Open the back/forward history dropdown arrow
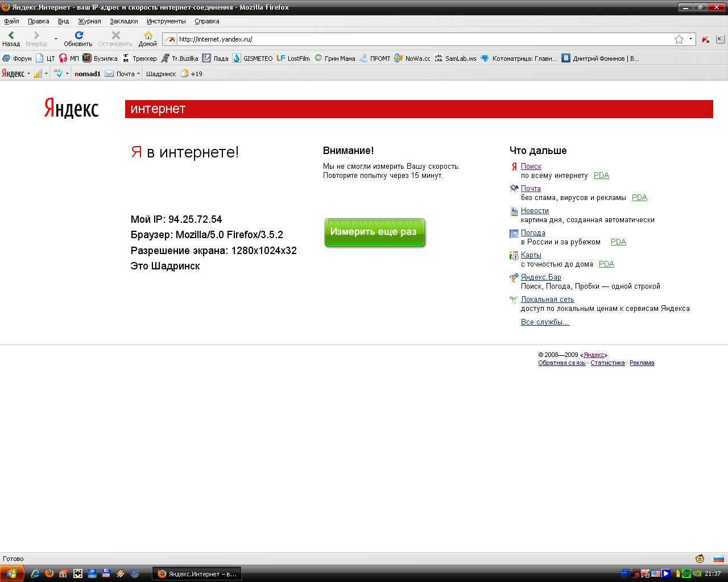 (56, 39)
